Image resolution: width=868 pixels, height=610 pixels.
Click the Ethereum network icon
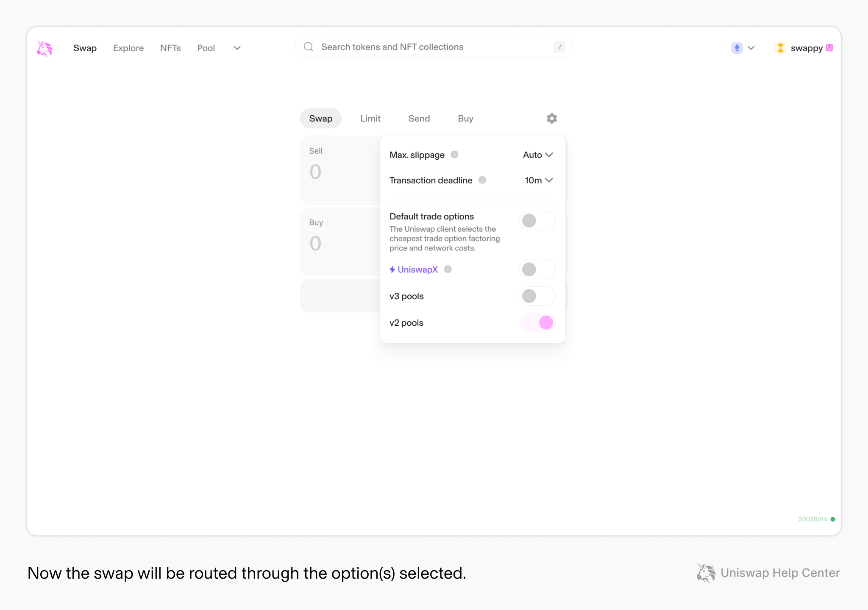pyautogui.click(x=737, y=48)
